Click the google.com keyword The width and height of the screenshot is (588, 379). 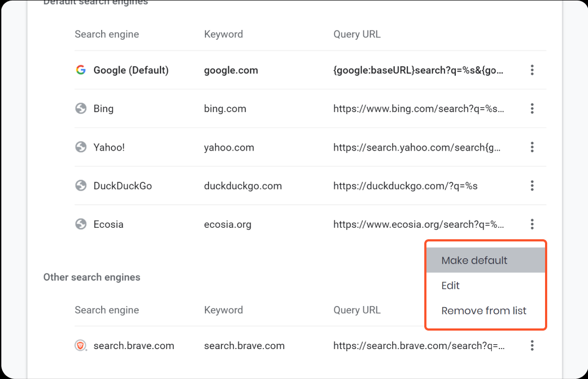pos(231,71)
